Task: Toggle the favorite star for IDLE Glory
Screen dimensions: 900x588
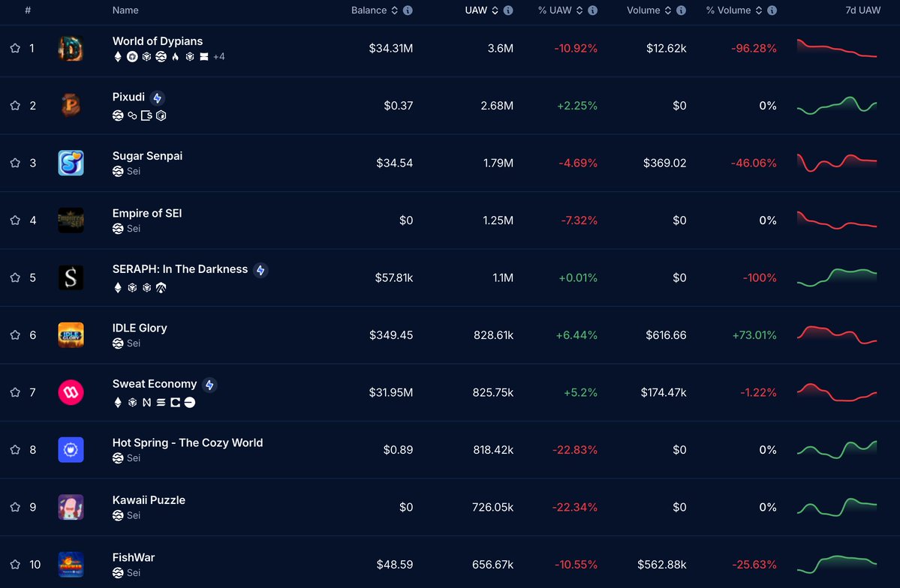Action: pos(14,335)
